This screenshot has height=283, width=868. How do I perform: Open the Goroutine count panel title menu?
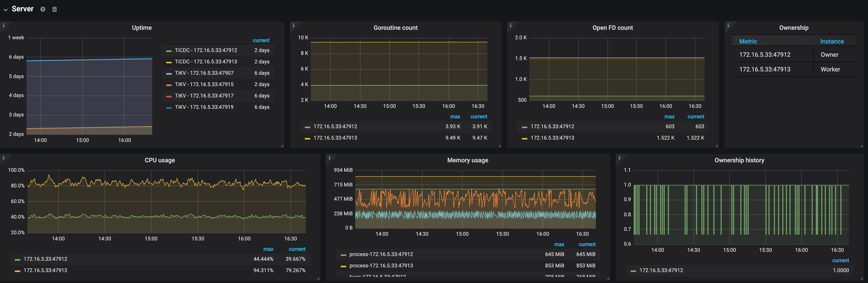395,28
